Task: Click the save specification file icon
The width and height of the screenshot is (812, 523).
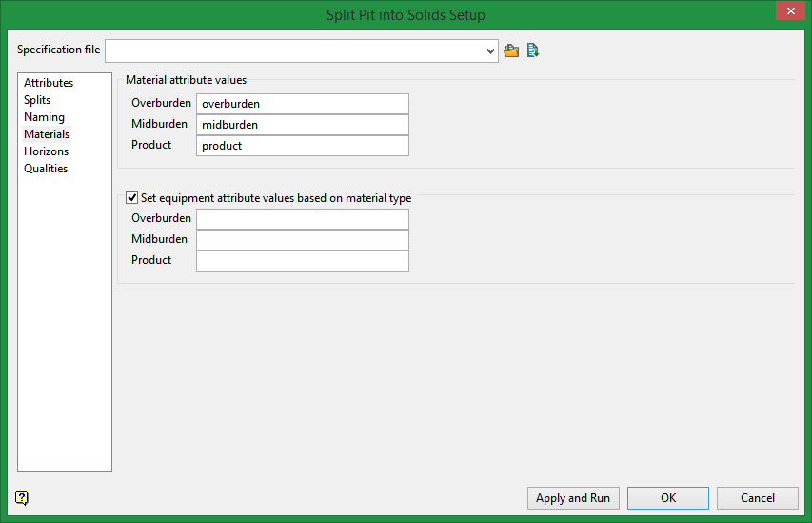Action: pos(533,50)
